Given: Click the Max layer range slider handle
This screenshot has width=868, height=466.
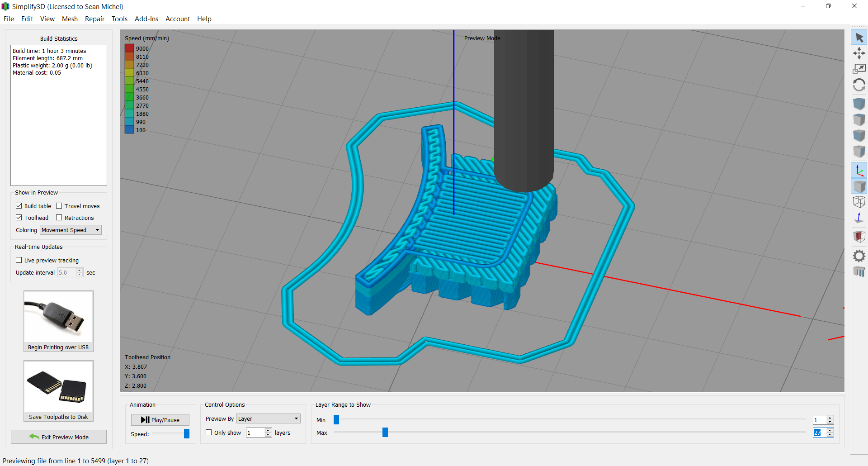Looking at the screenshot, I should (x=385, y=433).
